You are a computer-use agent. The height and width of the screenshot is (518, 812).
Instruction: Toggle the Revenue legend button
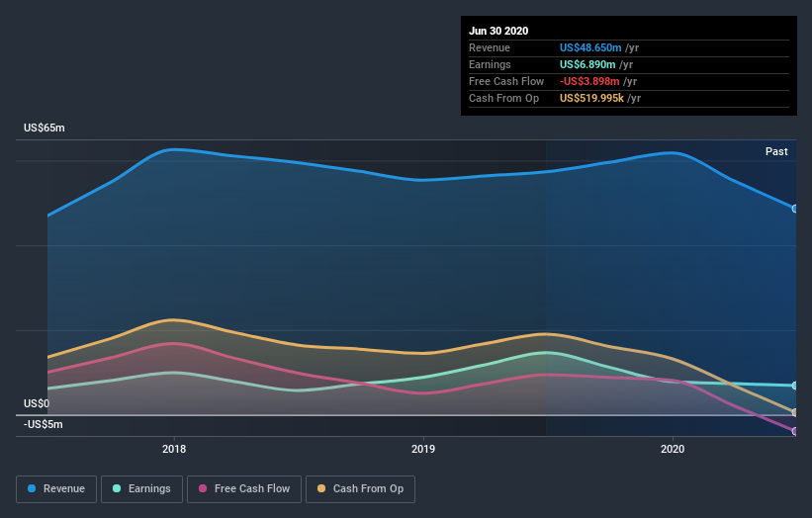click(56, 489)
